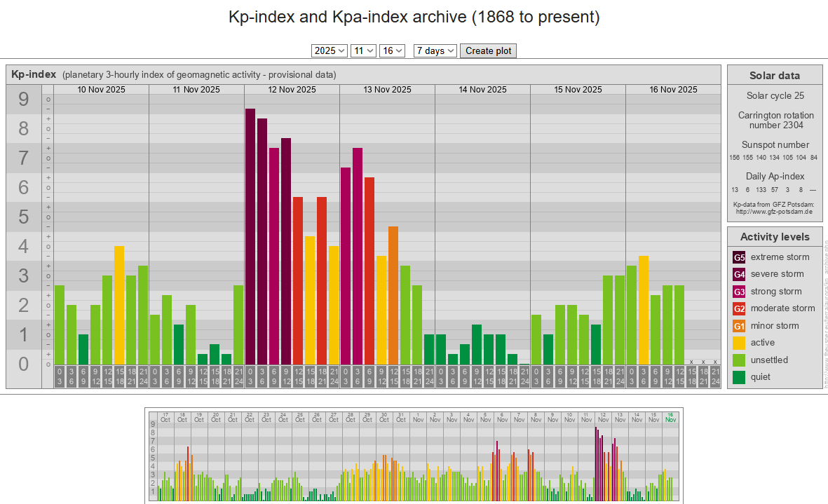
Task: Click the '17 Oct' day in overview chart
Action: click(165, 418)
